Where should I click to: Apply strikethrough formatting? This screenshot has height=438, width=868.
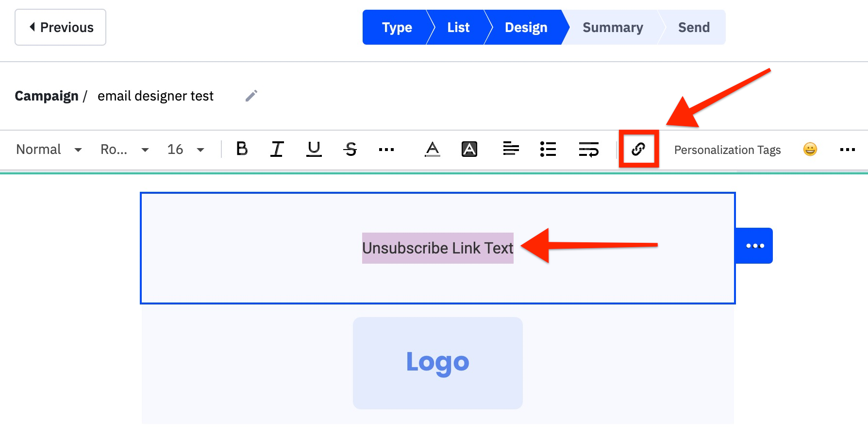click(x=351, y=150)
